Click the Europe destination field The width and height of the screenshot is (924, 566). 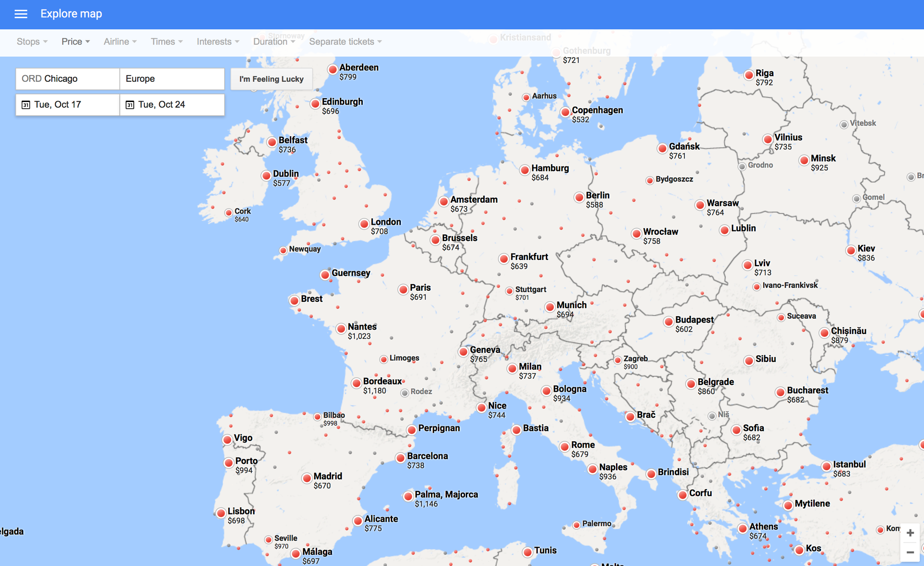172,78
